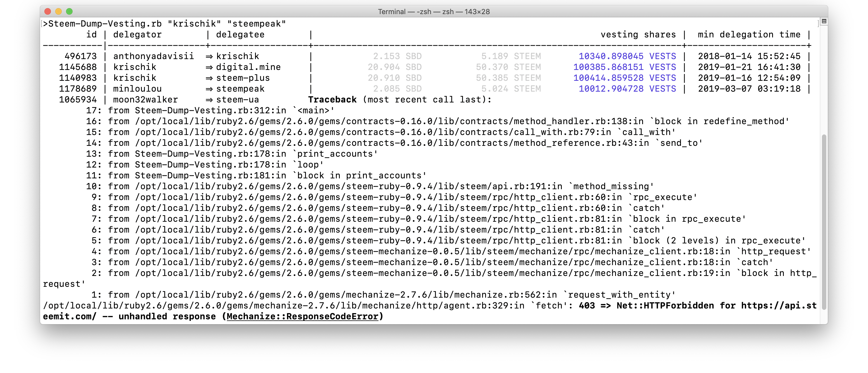Click the '50.370 STEEM' value
Screen dimensions: 868x373
[508, 67]
